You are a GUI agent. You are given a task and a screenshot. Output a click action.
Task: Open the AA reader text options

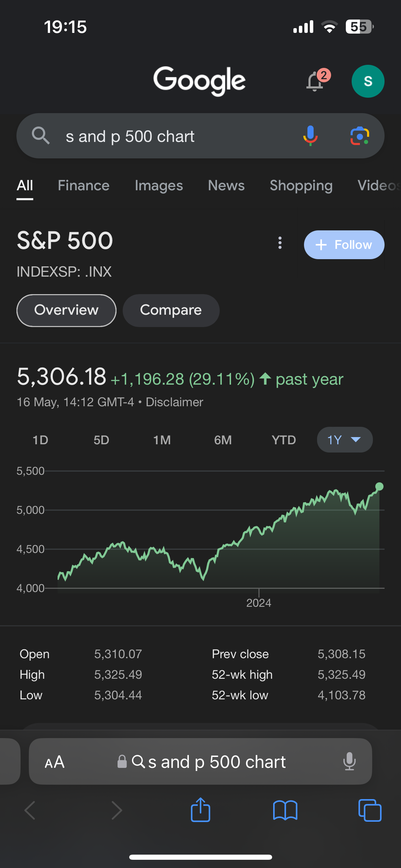point(54,762)
